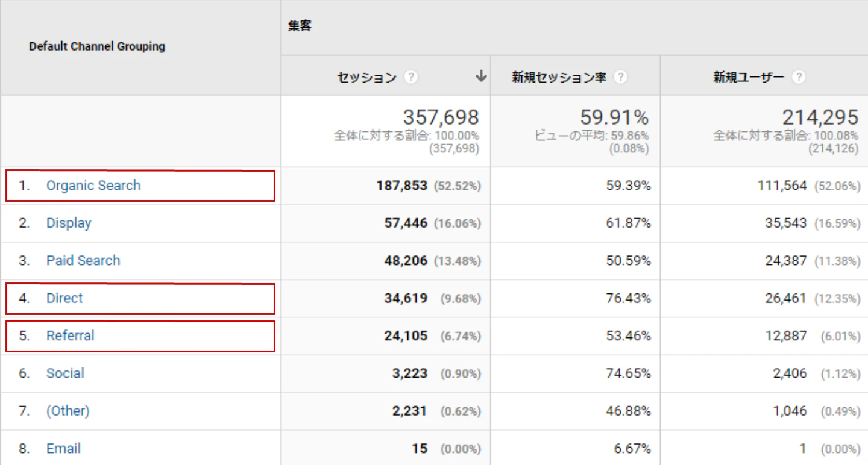Viewport: 868px width, 465px height.
Task: Select Referral new users 12,887
Action: click(x=786, y=335)
